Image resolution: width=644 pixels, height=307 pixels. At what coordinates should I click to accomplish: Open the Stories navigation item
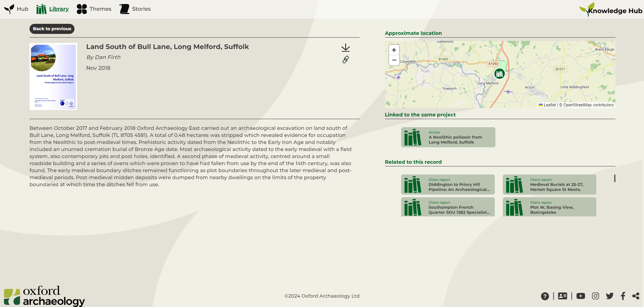pos(135,9)
